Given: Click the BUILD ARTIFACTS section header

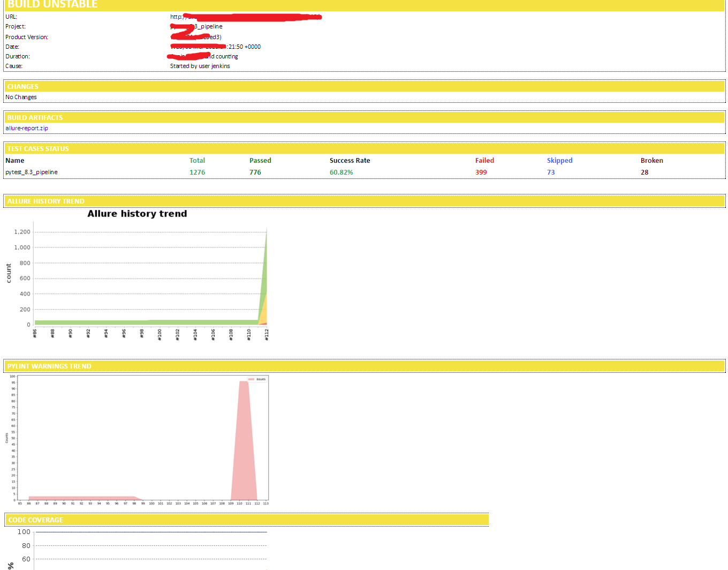Looking at the screenshot, I should pos(35,118).
